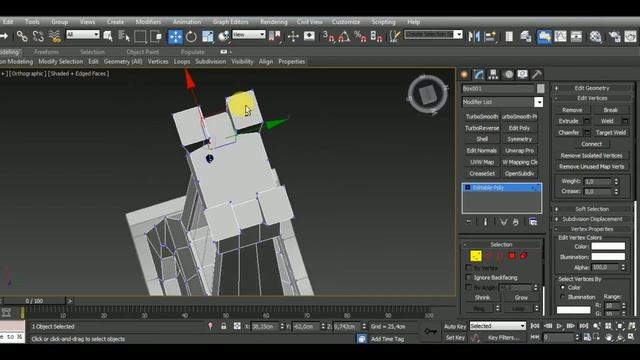Select the Link tool chain icon
The height and width of the screenshot is (360, 640).
pyautogui.click(x=22, y=37)
